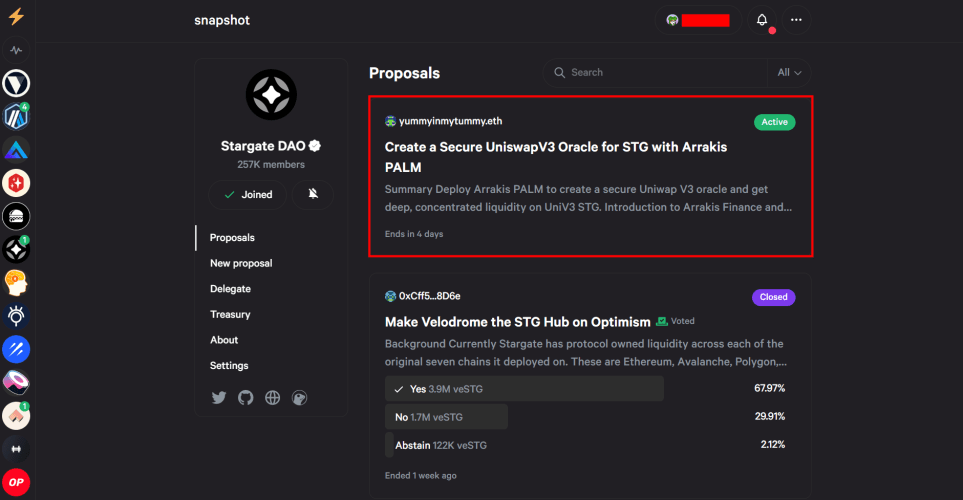
Task: Open the connected wallet account button
Action: pyautogui.click(x=699, y=20)
